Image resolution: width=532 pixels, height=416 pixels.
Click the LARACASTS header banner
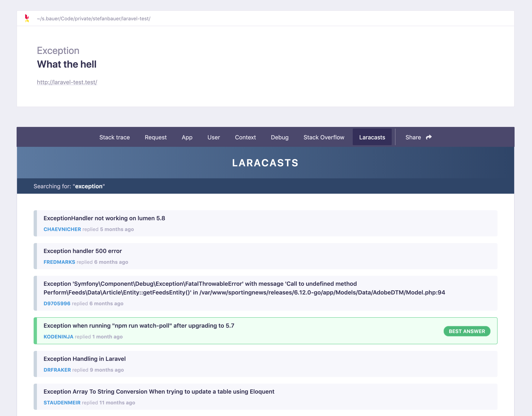pyautogui.click(x=265, y=163)
